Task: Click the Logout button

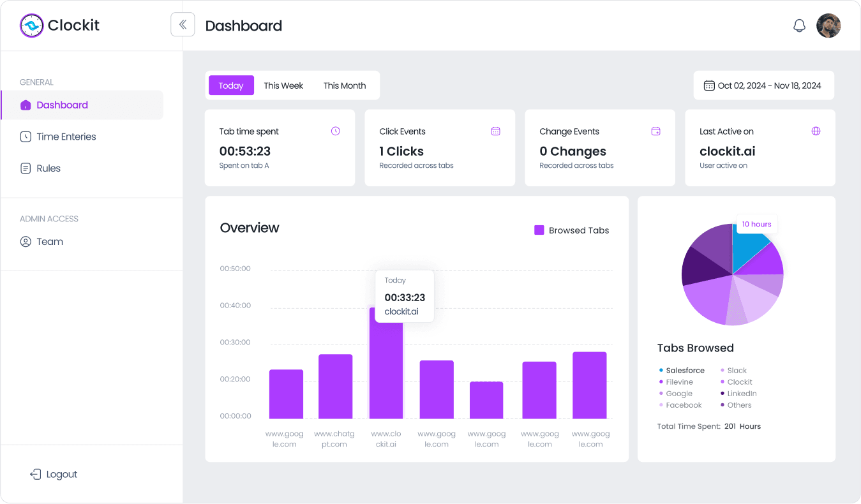Action: coord(54,474)
